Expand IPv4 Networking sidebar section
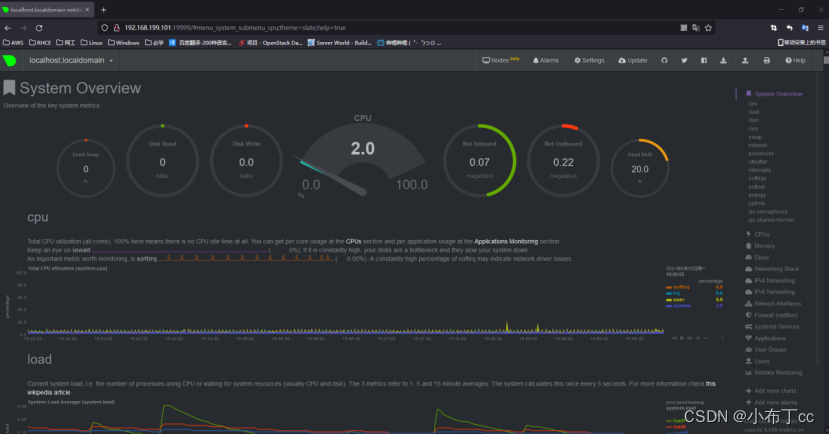 770,280
